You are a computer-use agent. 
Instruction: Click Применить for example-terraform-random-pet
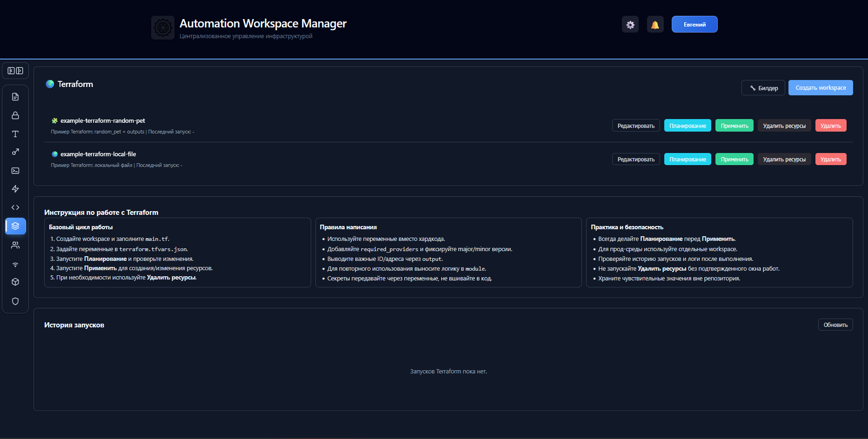point(734,126)
